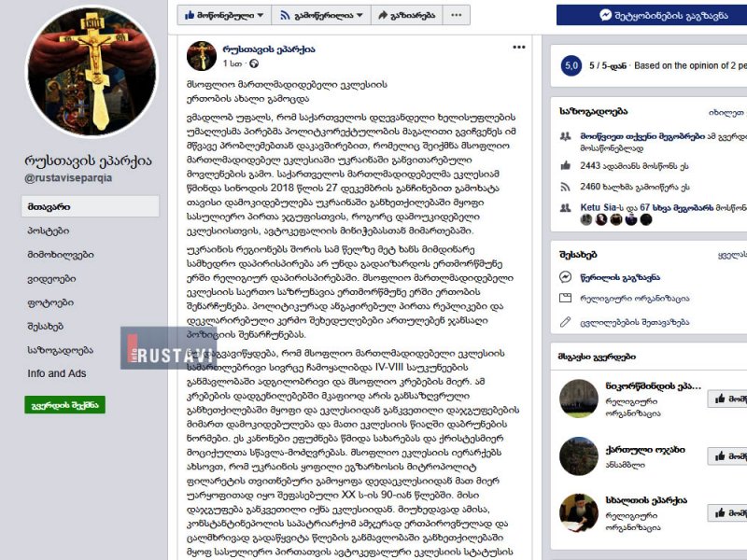Expand the მოწონებული (Liked) dropdown

(x=224, y=15)
